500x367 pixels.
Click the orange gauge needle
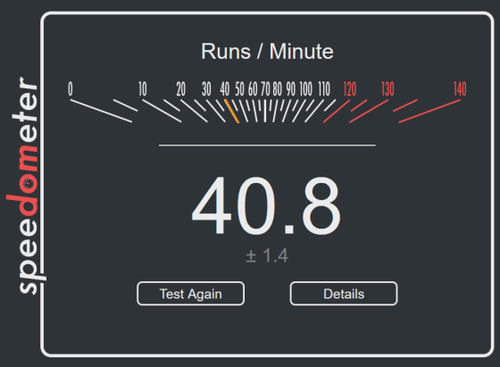(x=232, y=111)
